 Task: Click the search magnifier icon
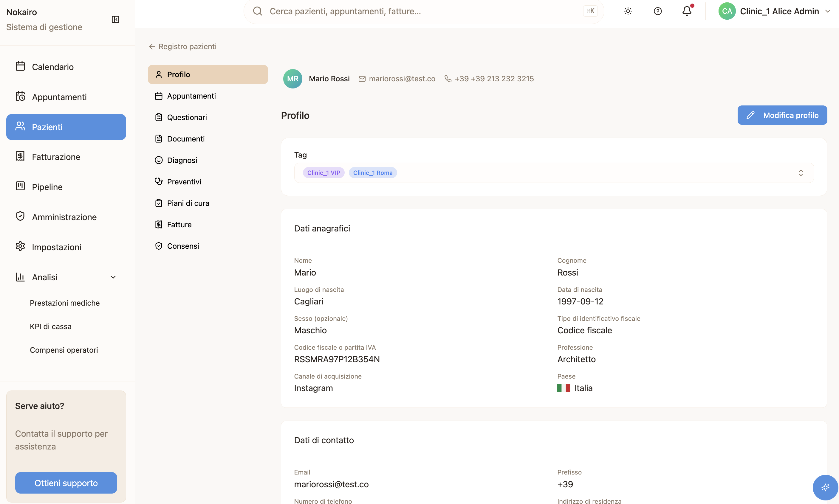click(258, 11)
